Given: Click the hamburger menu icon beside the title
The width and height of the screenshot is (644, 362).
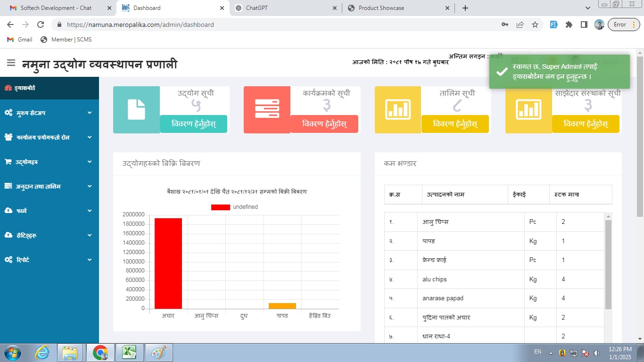Looking at the screenshot, I should tap(11, 63).
